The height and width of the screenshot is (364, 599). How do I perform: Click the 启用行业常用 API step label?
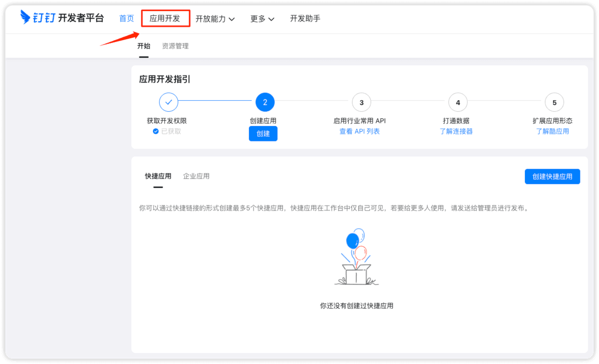click(360, 121)
